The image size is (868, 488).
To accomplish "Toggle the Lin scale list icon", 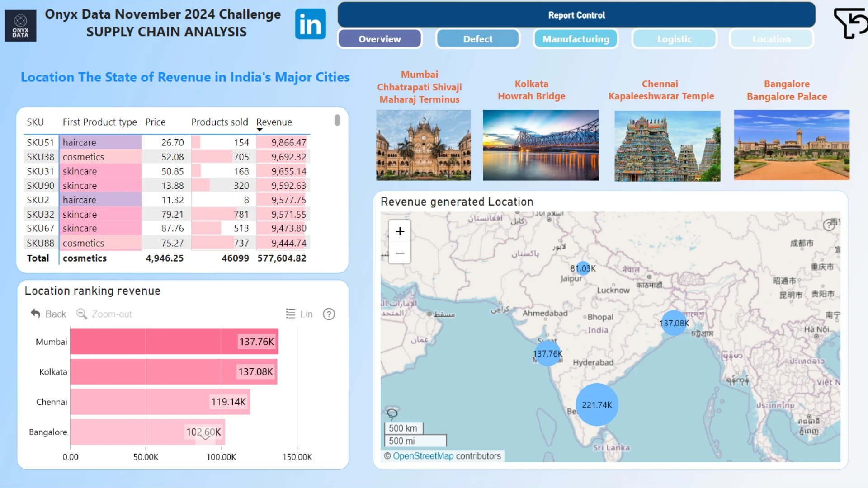I will click(x=290, y=314).
